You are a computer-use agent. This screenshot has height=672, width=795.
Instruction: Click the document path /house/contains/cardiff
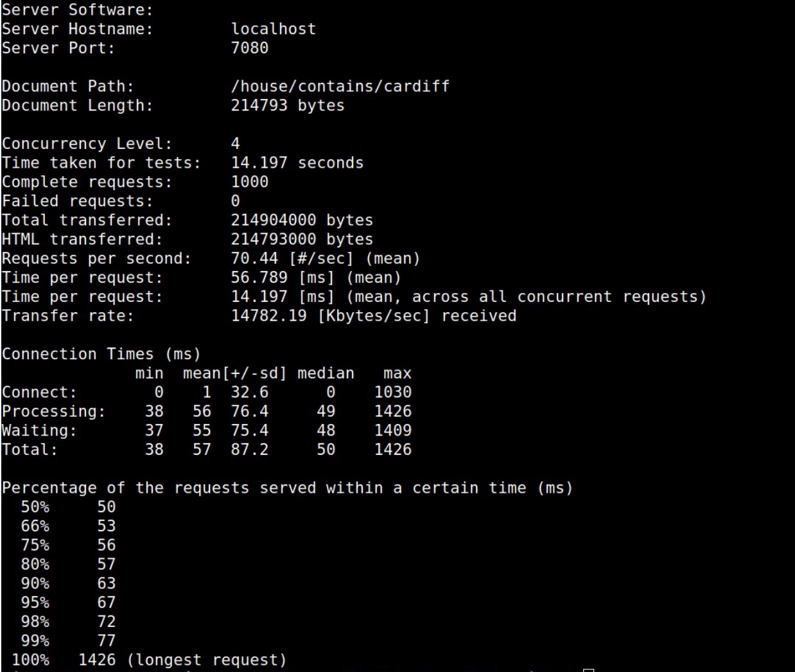(x=340, y=86)
